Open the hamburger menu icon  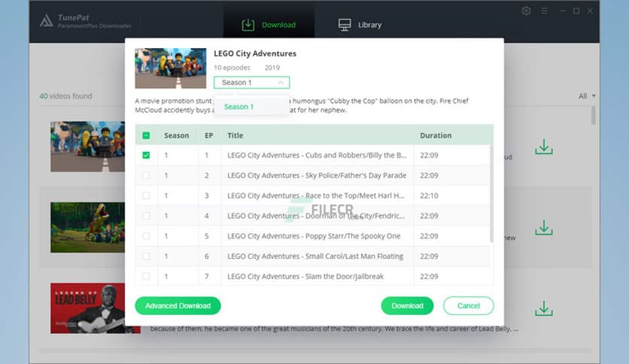(545, 11)
